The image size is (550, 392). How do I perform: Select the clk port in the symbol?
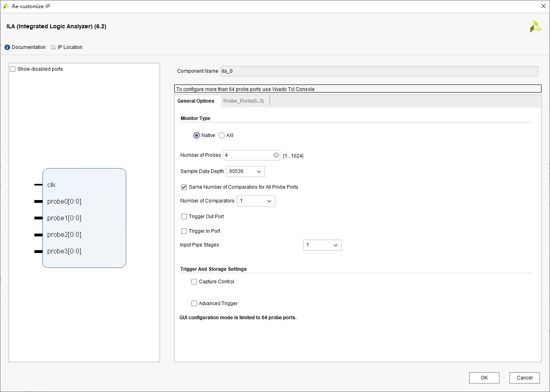click(x=51, y=185)
